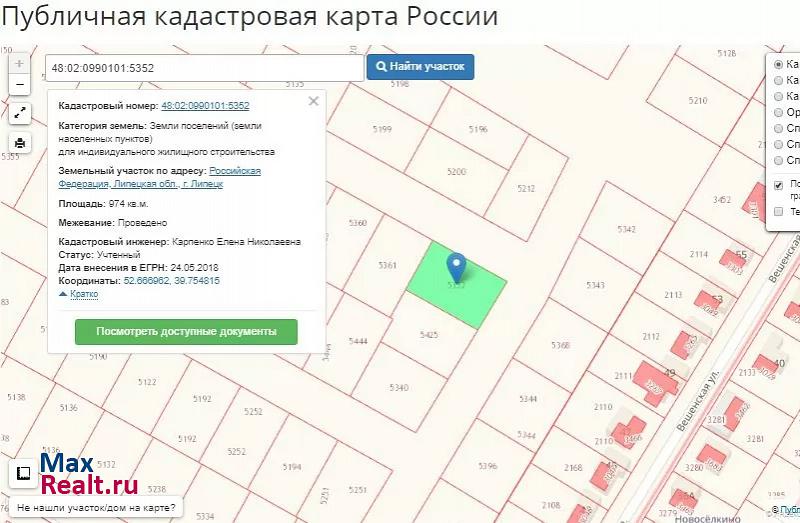This screenshot has height=523, width=800.
Task: Click Посмотреть доступные документы button
Action: 186,331
